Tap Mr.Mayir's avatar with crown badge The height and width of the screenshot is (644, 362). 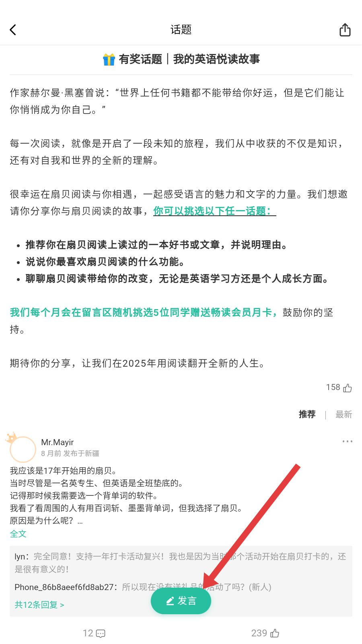pyautogui.click(x=22, y=448)
